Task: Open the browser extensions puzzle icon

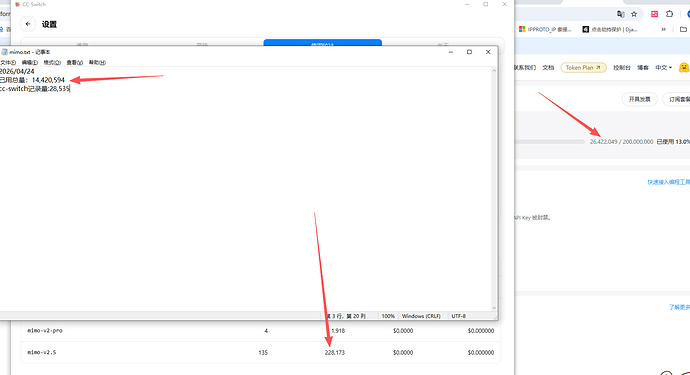Action: pos(669,14)
